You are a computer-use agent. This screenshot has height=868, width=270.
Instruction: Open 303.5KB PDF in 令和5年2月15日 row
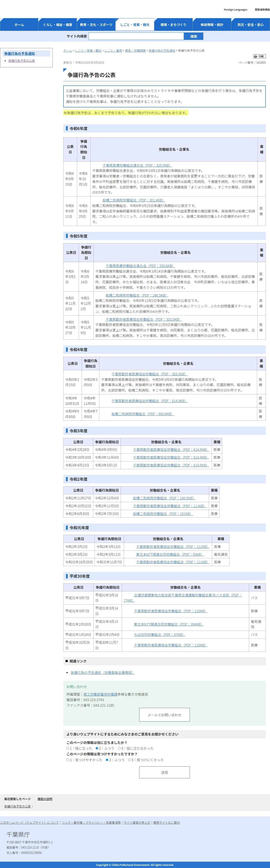[x=149, y=374]
